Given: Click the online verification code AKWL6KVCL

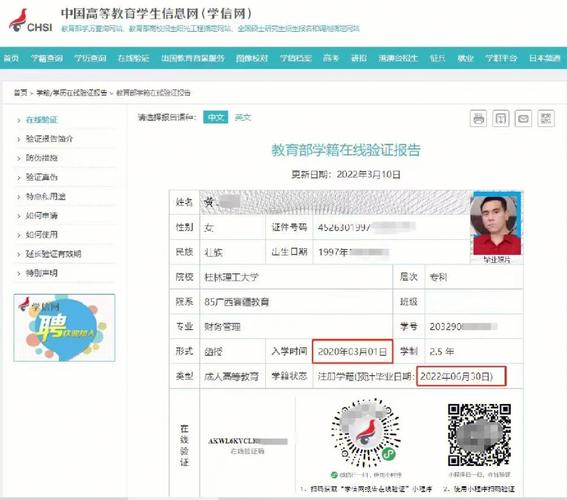Looking at the screenshot, I should click(x=248, y=441).
